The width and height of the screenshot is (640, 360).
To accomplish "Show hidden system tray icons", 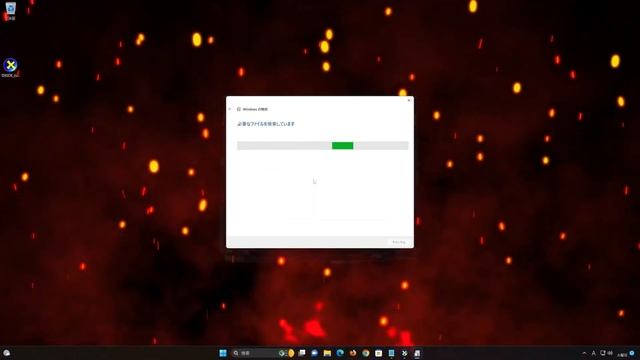I will (584, 353).
